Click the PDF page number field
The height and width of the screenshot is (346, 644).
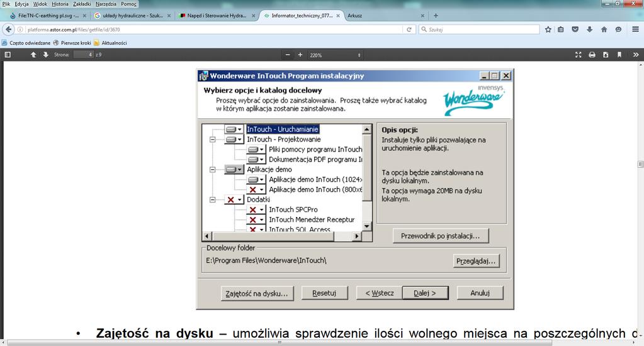84,55
